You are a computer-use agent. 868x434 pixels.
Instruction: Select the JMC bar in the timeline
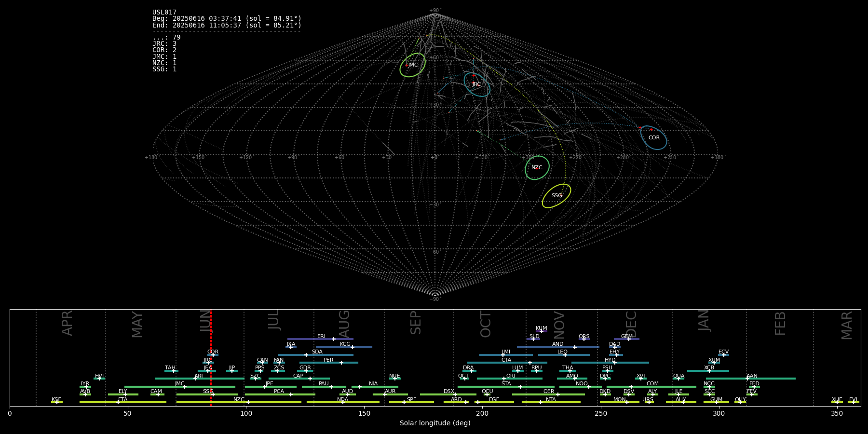click(180, 386)
